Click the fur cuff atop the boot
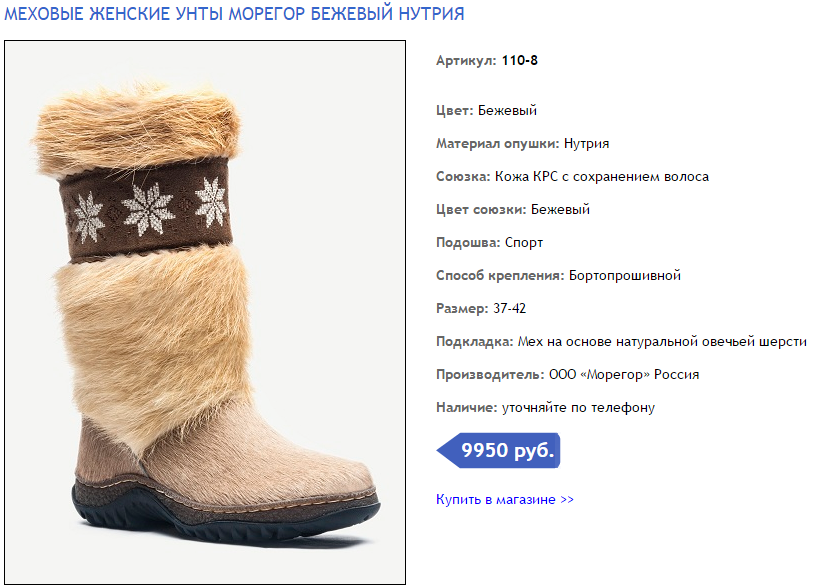Image resolution: width=831 pixels, height=587 pixels. tap(137, 130)
